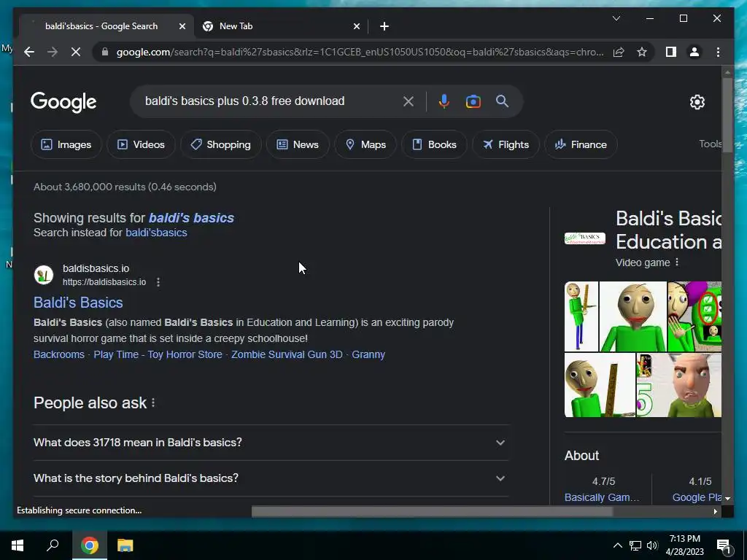Filter results by Shopping

[x=220, y=144]
